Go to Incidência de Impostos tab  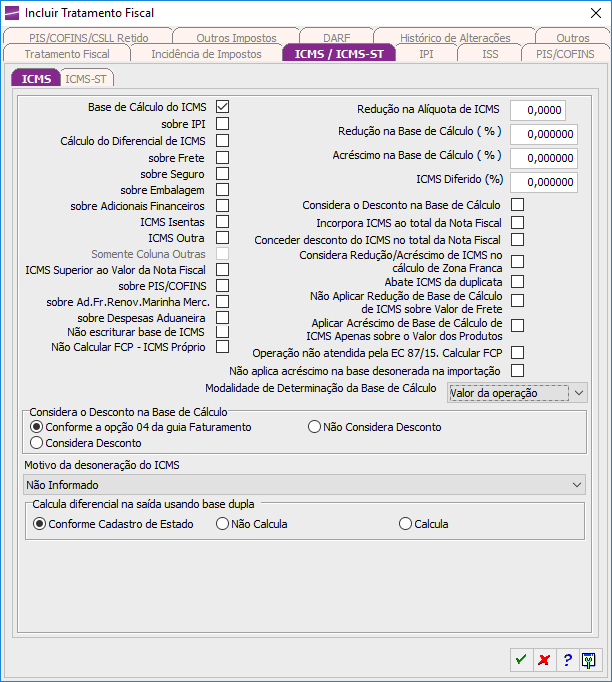tap(207, 54)
